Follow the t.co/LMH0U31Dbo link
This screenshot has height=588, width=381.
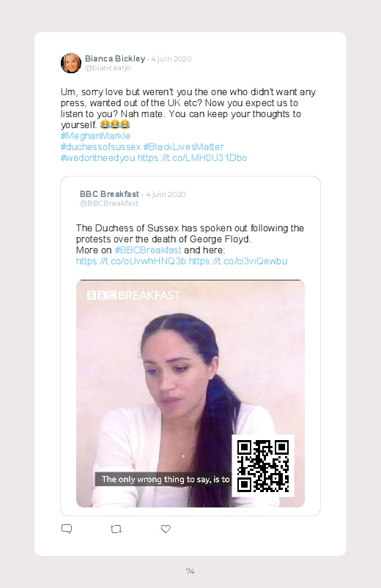click(192, 157)
